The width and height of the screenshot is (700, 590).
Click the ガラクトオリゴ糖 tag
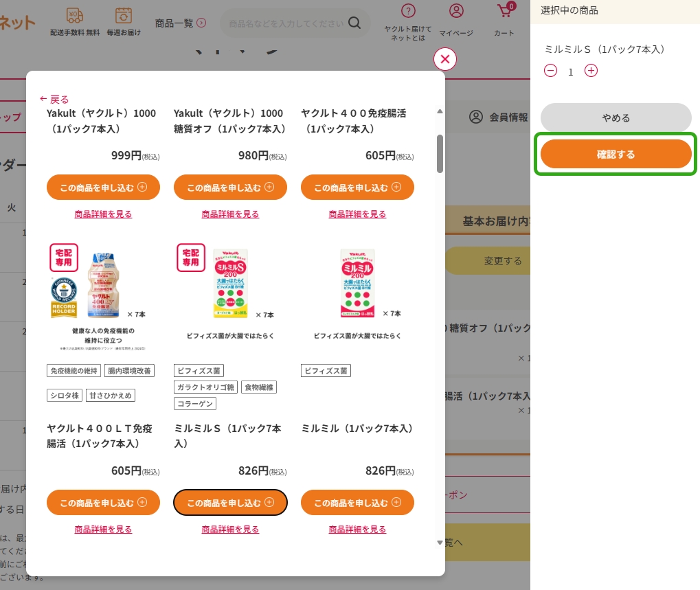click(205, 387)
